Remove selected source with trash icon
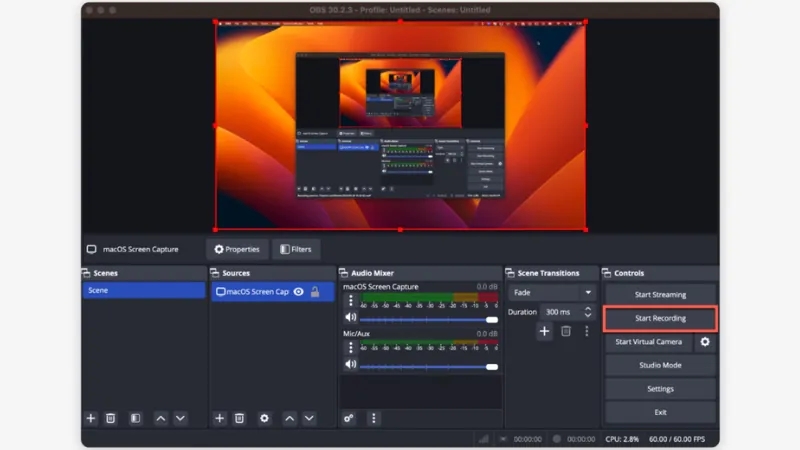 coord(239,418)
